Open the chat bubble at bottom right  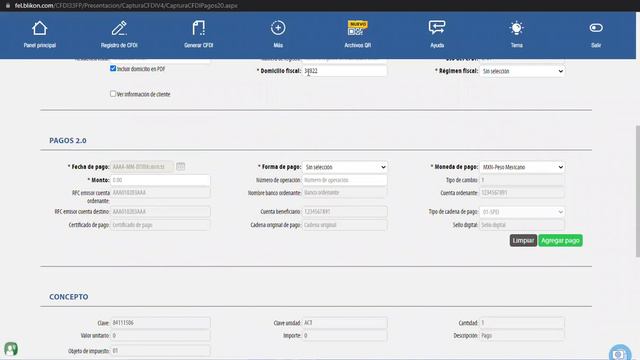coord(620,353)
